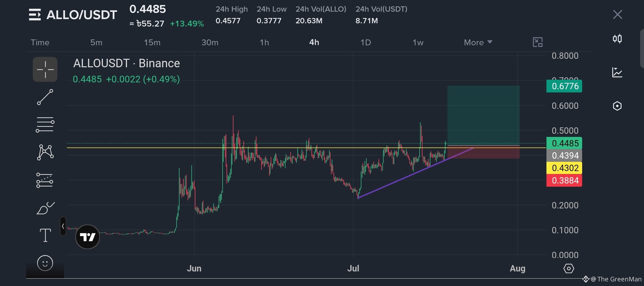Screen dimensions: 644x286
Task: Select the brush drawing tool
Action: tap(45, 208)
